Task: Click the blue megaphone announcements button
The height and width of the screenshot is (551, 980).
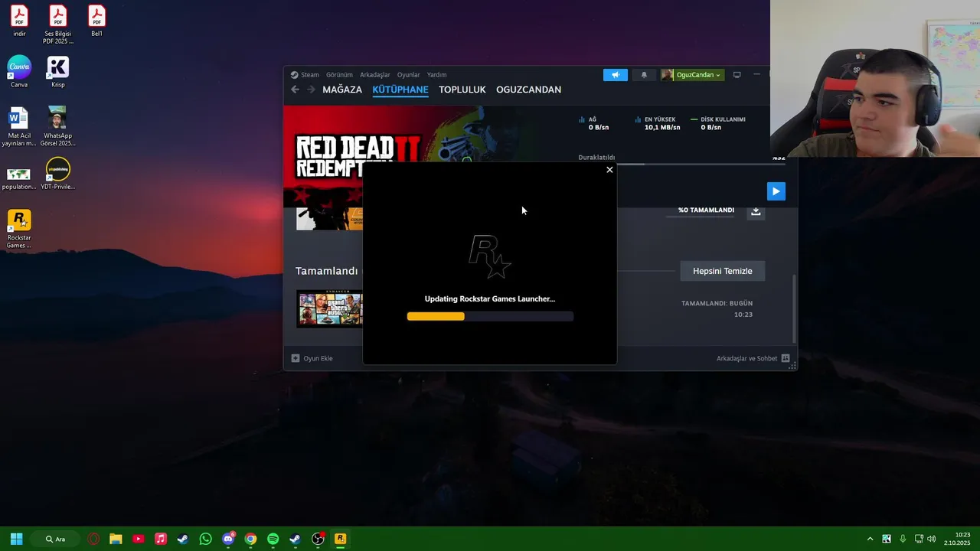Action: coord(616,75)
